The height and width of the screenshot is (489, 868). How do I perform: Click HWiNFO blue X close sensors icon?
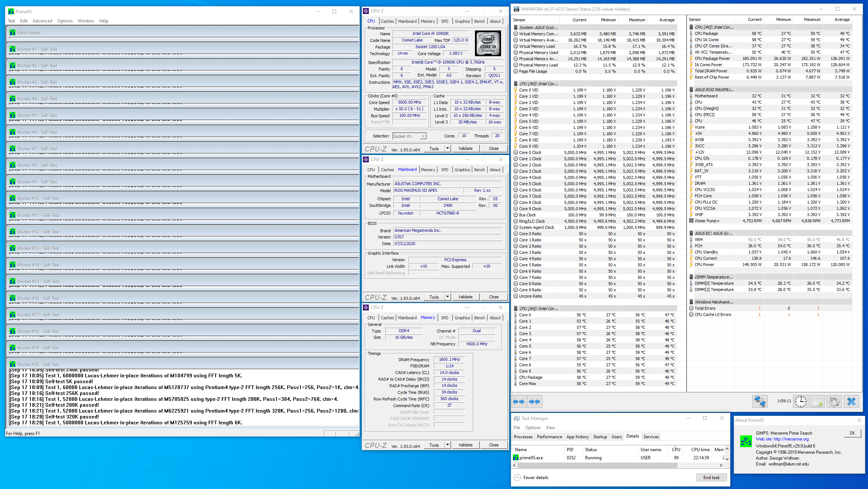click(x=851, y=401)
